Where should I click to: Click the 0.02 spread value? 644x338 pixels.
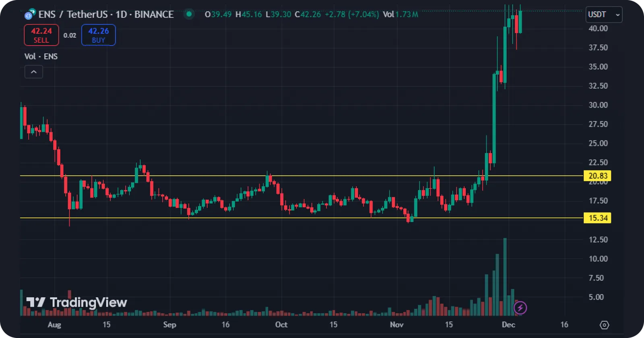coord(70,35)
